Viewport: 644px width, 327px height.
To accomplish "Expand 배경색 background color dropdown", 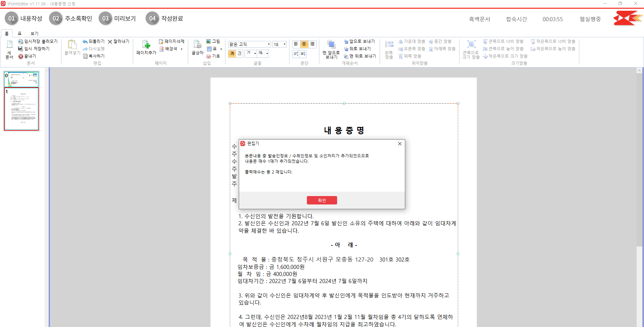I will 181,49.
